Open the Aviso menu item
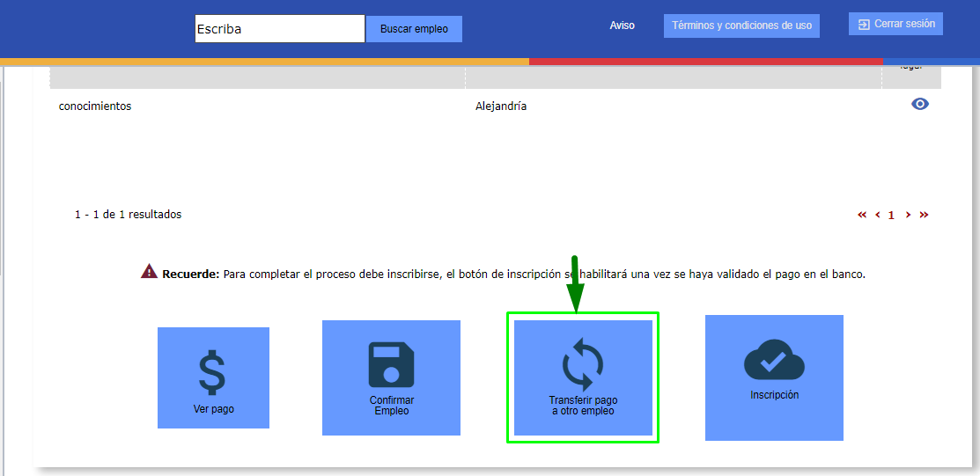This screenshot has height=476, width=980. click(x=622, y=26)
